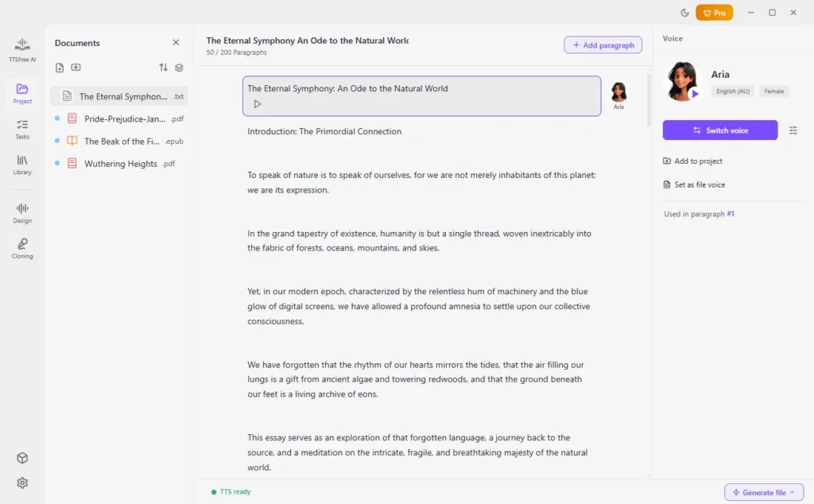Open the Design section in sidebar
The height and width of the screenshot is (504, 814).
pos(22,213)
